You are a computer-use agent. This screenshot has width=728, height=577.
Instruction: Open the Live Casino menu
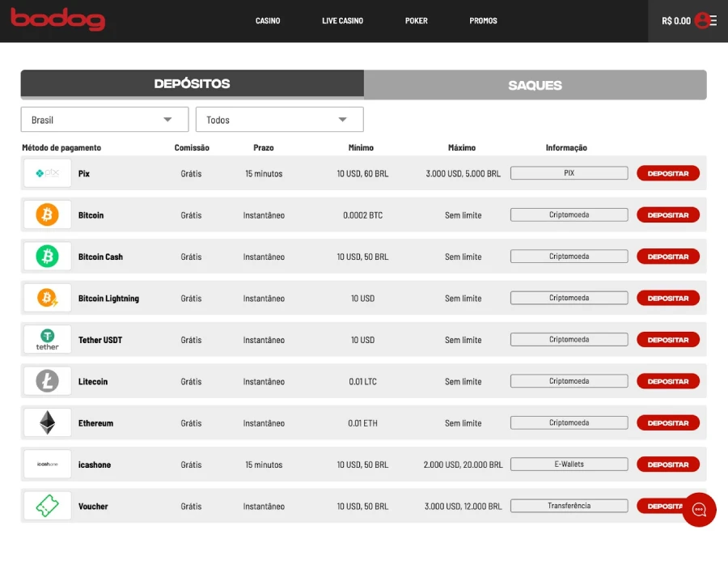(343, 21)
